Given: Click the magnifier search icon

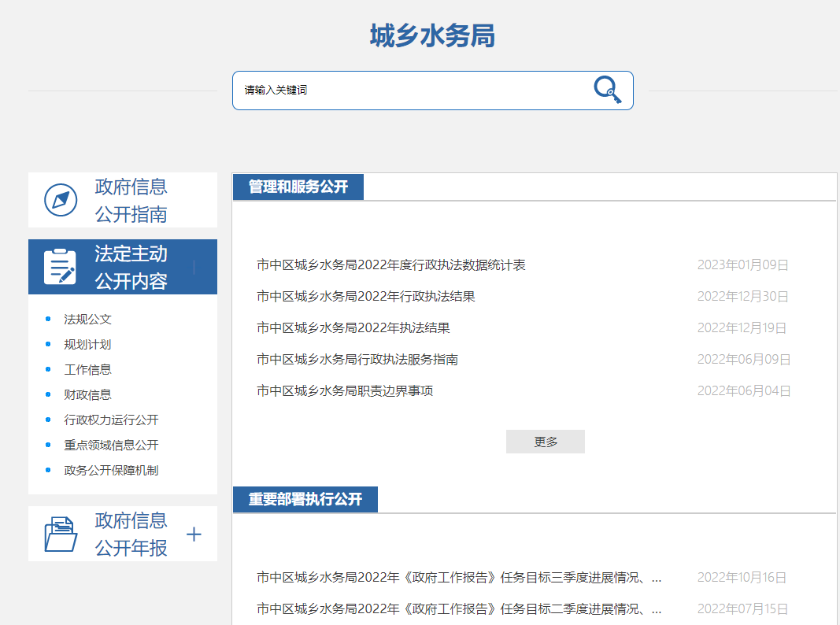Looking at the screenshot, I should (608, 90).
